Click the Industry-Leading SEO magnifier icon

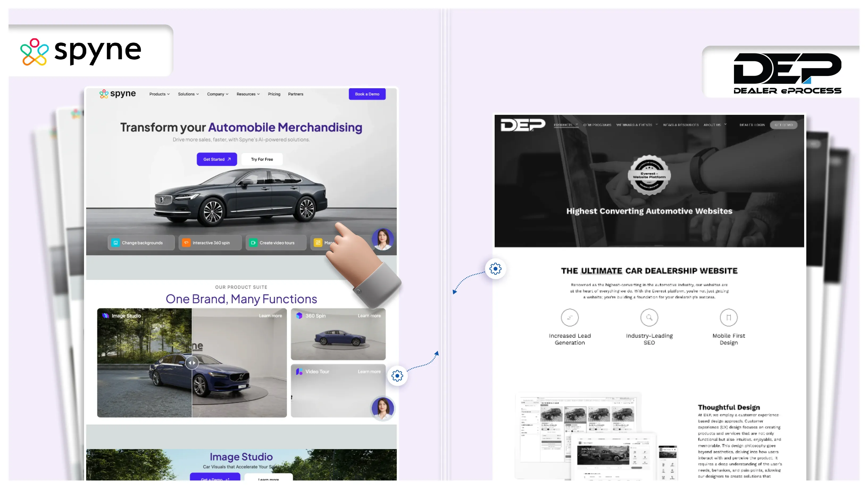(x=649, y=317)
